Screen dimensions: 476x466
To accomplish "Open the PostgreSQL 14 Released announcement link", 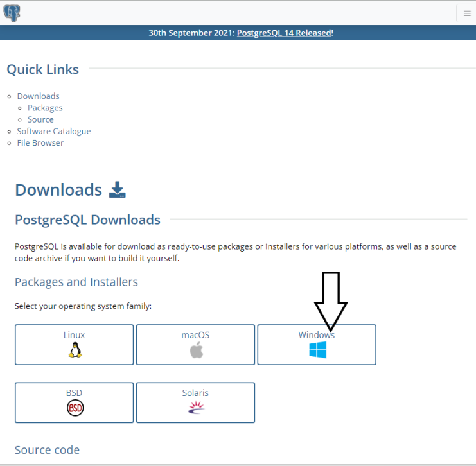I will pyautogui.click(x=285, y=33).
